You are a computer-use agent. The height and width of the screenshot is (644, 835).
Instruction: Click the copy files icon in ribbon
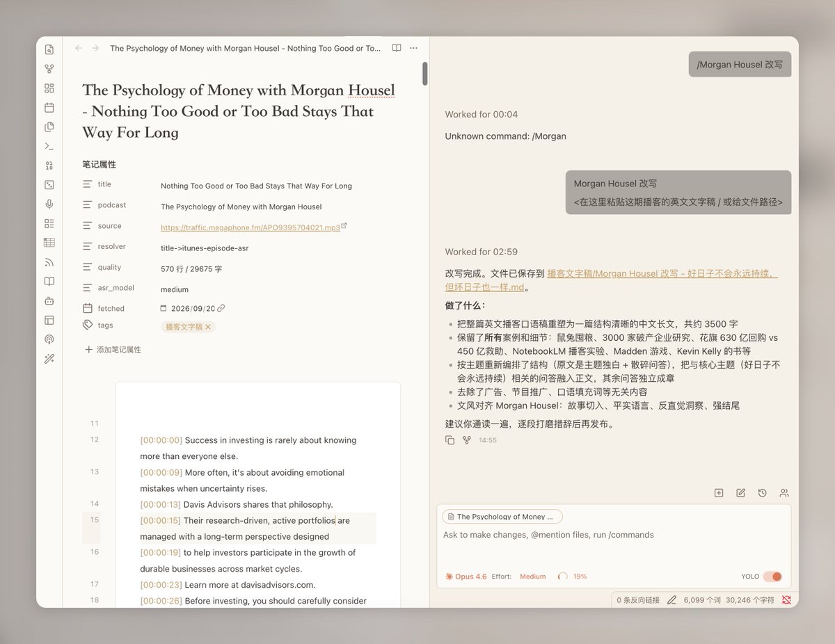49,127
